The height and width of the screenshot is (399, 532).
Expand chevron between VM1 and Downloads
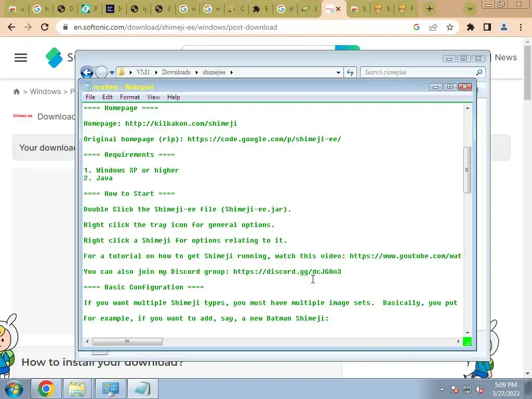[x=156, y=72]
